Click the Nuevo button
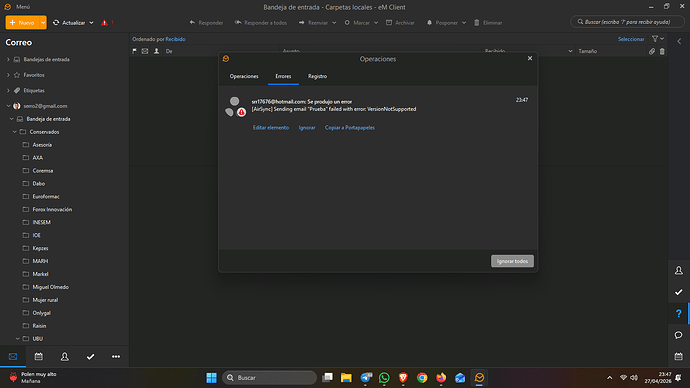690x388 pixels. (x=22, y=22)
